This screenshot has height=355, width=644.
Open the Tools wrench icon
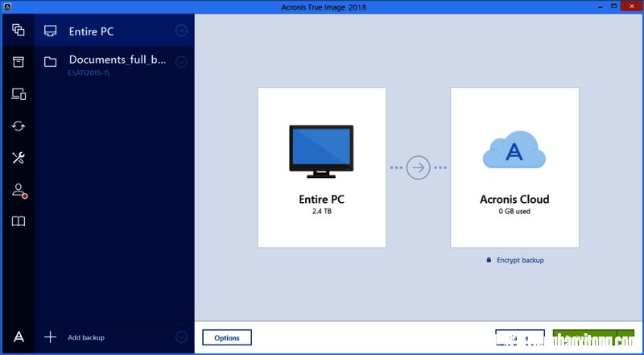point(18,158)
